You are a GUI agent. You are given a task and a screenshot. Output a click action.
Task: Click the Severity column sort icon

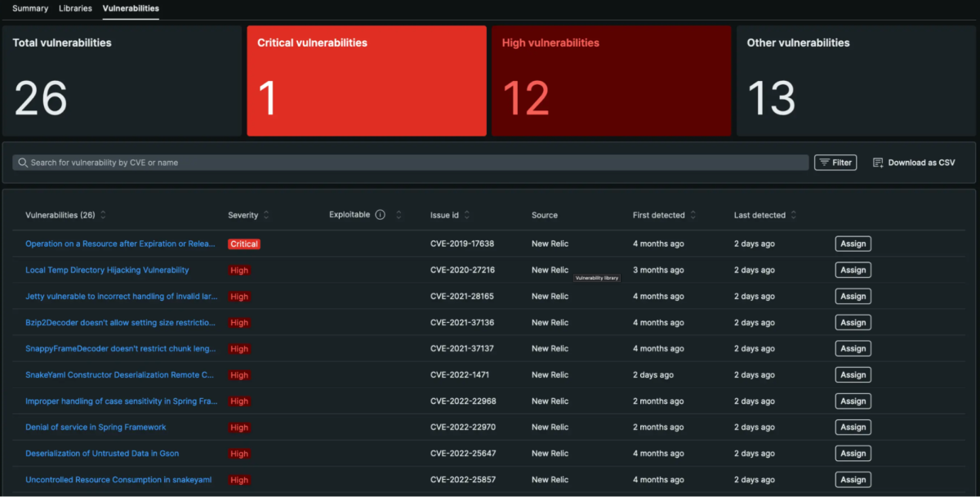(268, 214)
